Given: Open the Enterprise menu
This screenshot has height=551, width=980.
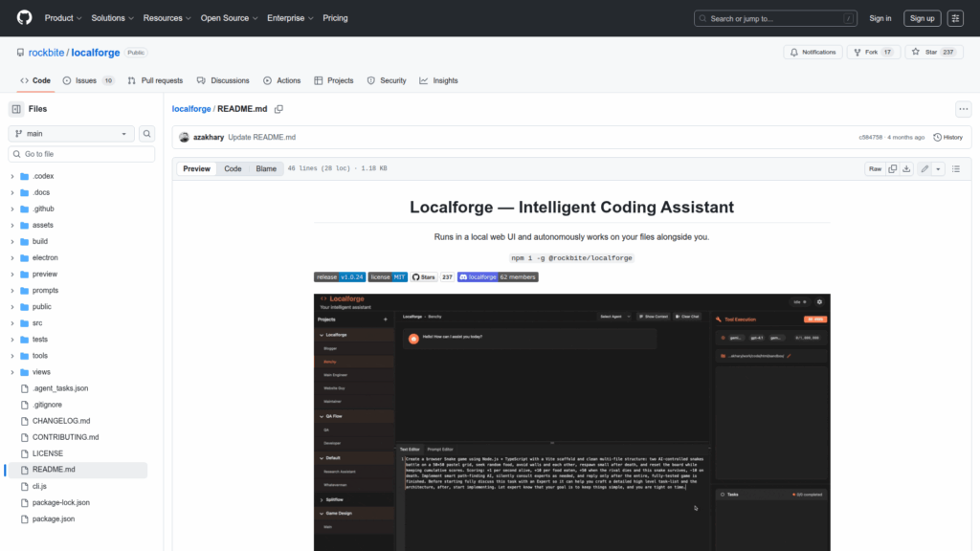Looking at the screenshot, I should pos(290,18).
